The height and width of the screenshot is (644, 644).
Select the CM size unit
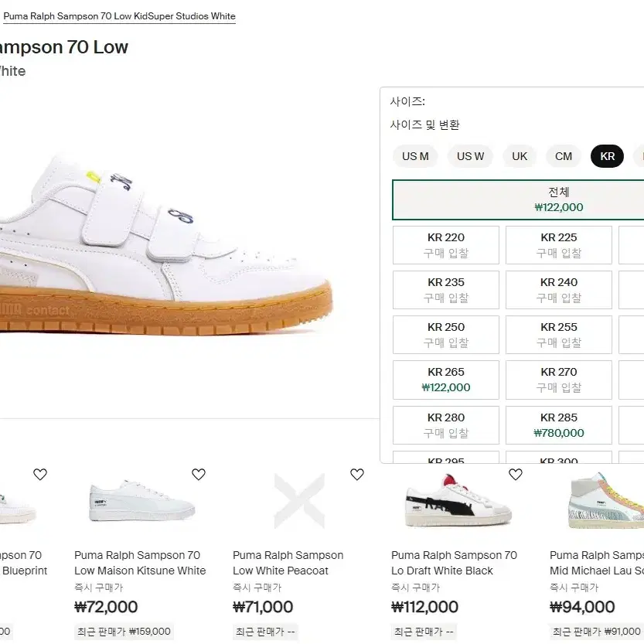tap(563, 156)
